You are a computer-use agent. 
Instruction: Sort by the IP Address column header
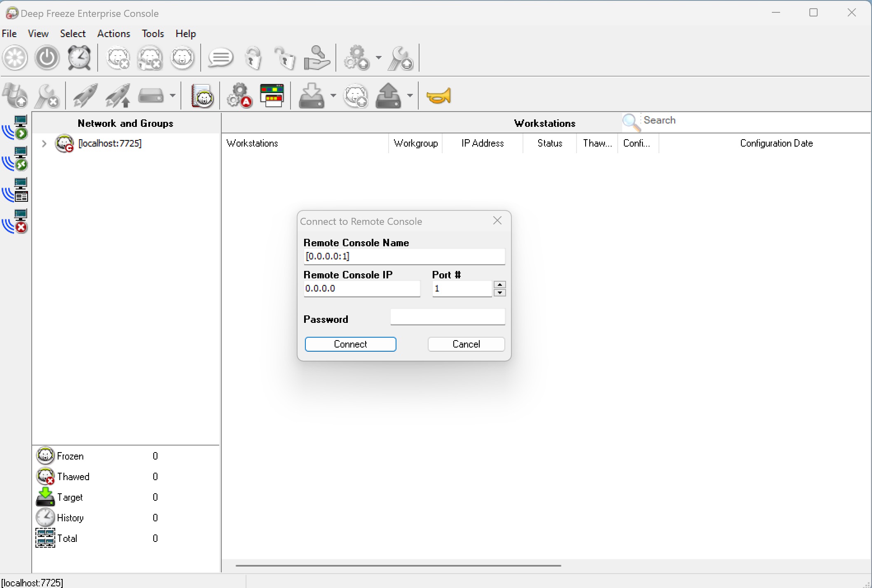[483, 143]
